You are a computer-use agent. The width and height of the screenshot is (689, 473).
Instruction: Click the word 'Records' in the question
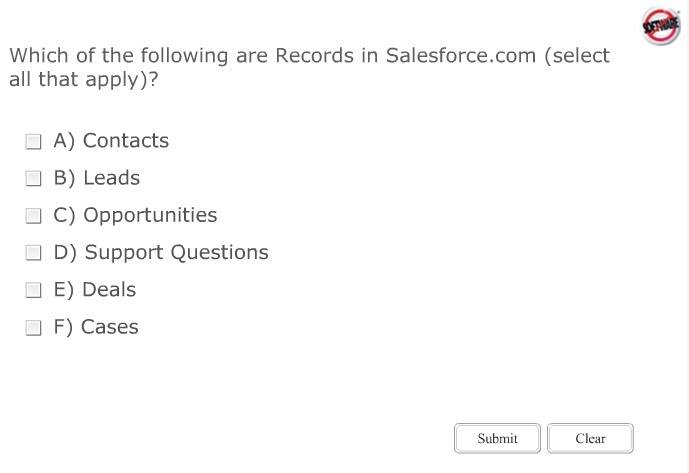pos(314,56)
